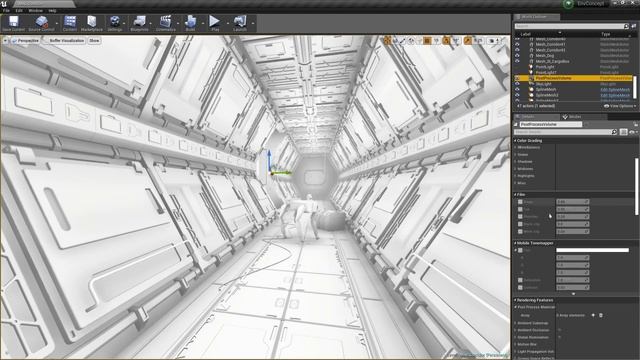Open the property matrix grid icon in Details
The width and height of the screenshot is (640, 360).
pos(623,132)
